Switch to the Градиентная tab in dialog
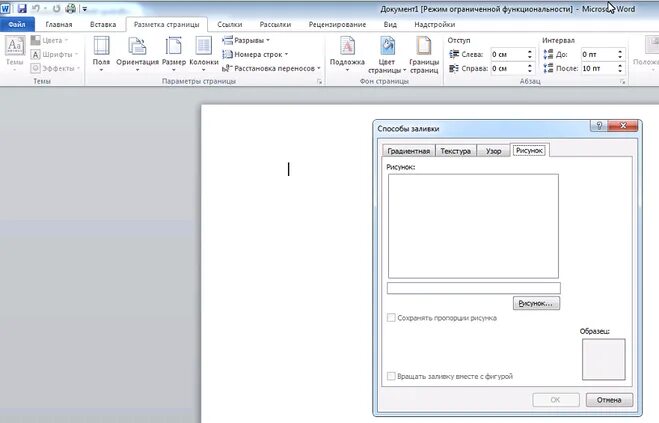This screenshot has width=659, height=423. (409, 151)
